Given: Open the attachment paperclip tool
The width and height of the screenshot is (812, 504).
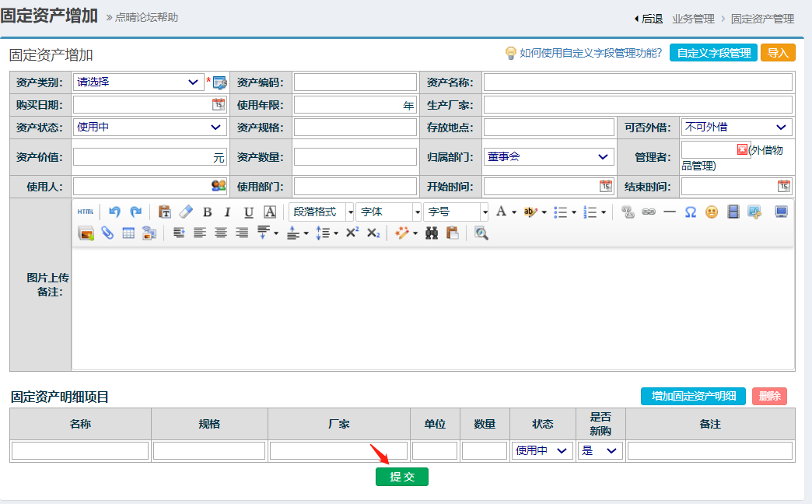Looking at the screenshot, I should pyautogui.click(x=107, y=233).
